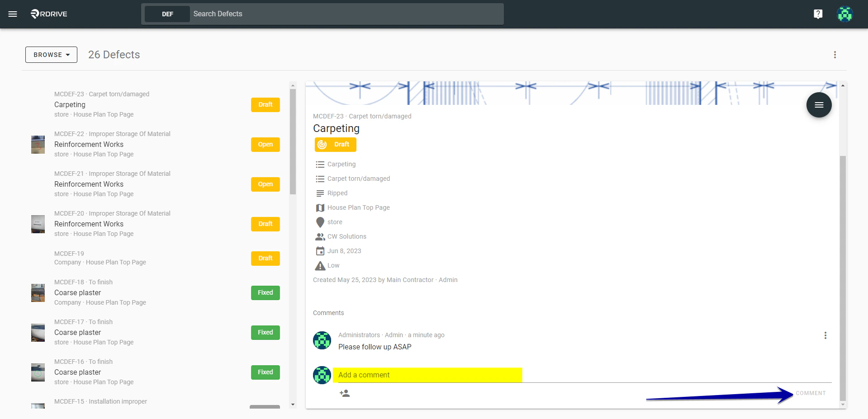This screenshot has width=868, height=419.
Task: Open the comment options three-dot menu
Action: coord(825,335)
